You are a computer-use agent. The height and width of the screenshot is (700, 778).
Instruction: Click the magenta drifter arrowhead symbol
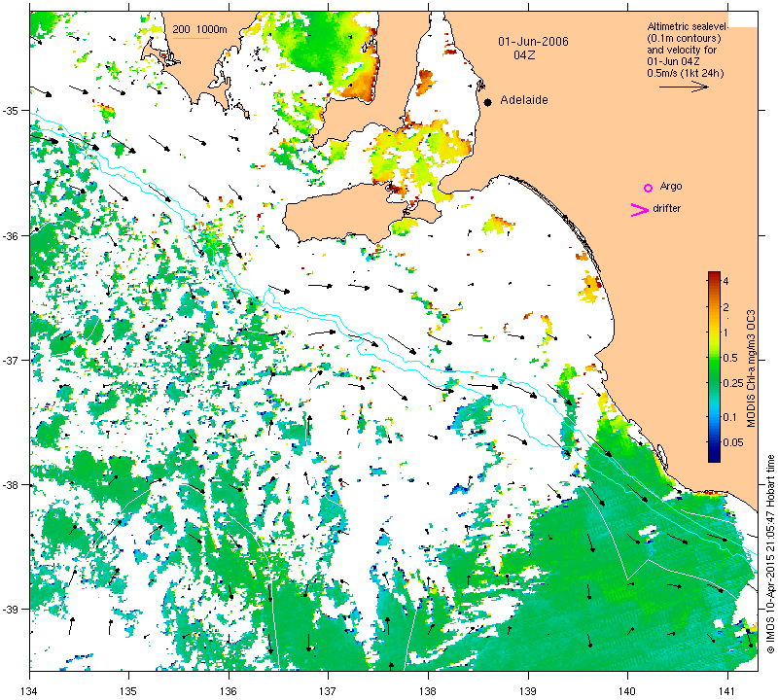[x=639, y=210]
